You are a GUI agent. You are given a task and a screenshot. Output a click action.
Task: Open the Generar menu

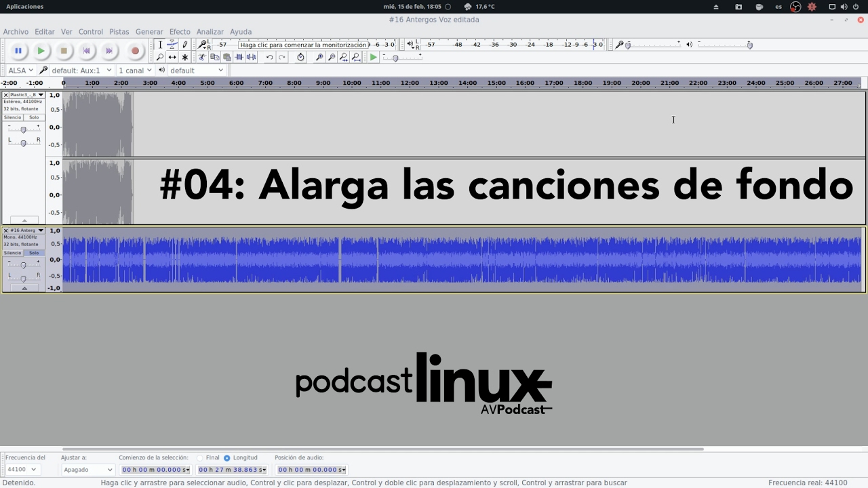[x=149, y=32]
